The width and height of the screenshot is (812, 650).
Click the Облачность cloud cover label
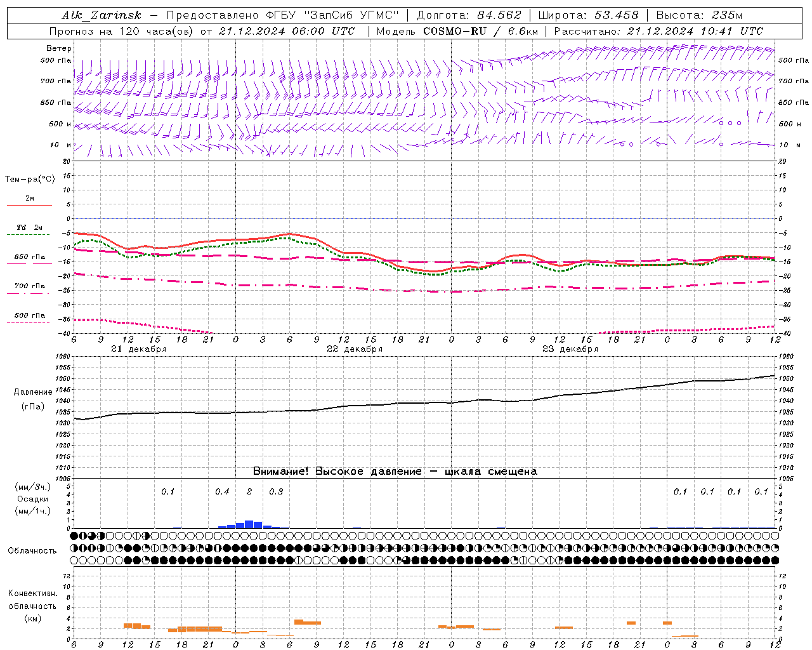pyautogui.click(x=32, y=550)
